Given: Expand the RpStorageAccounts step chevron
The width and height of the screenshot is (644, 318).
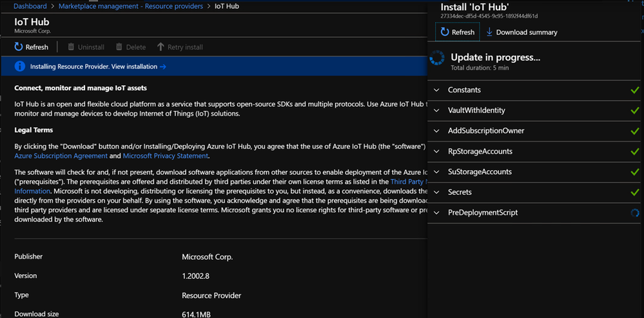Looking at the screenshot, I should click(x=436, y=152).
